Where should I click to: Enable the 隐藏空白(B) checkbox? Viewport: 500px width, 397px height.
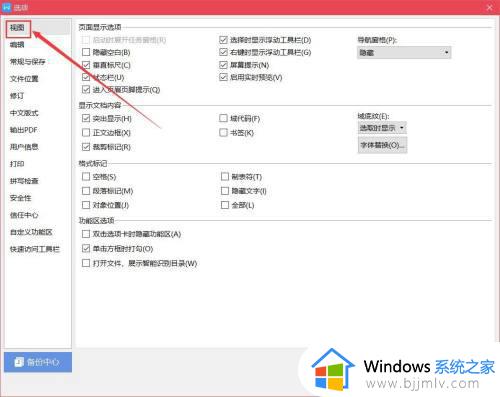pyautogui.click(x=86, y=52)
